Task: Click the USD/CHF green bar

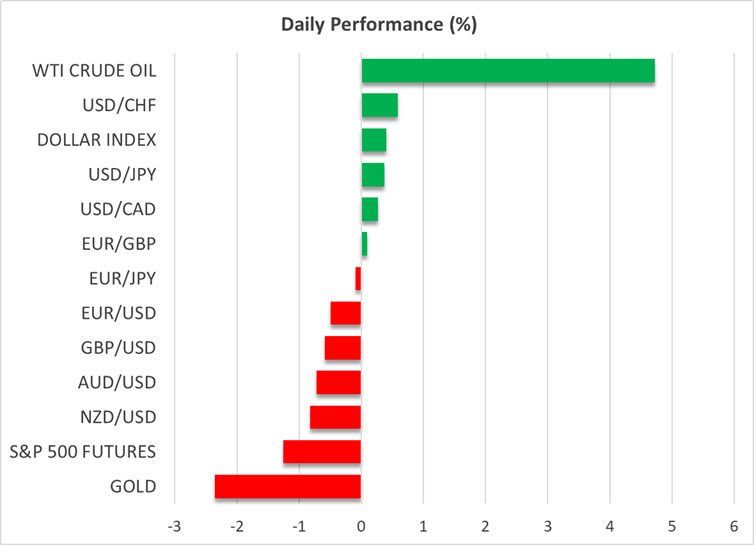Action: 379,106
